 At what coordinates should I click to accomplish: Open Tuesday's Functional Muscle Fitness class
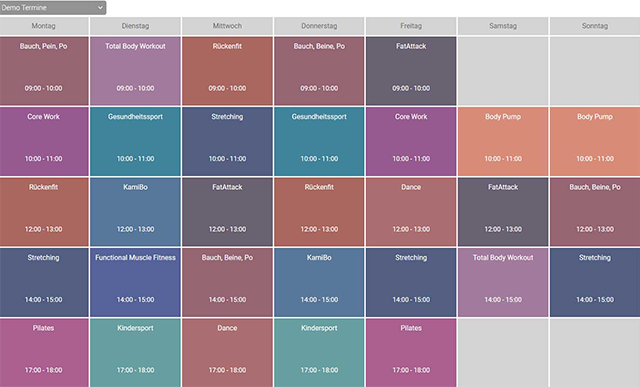click(135, 282)
